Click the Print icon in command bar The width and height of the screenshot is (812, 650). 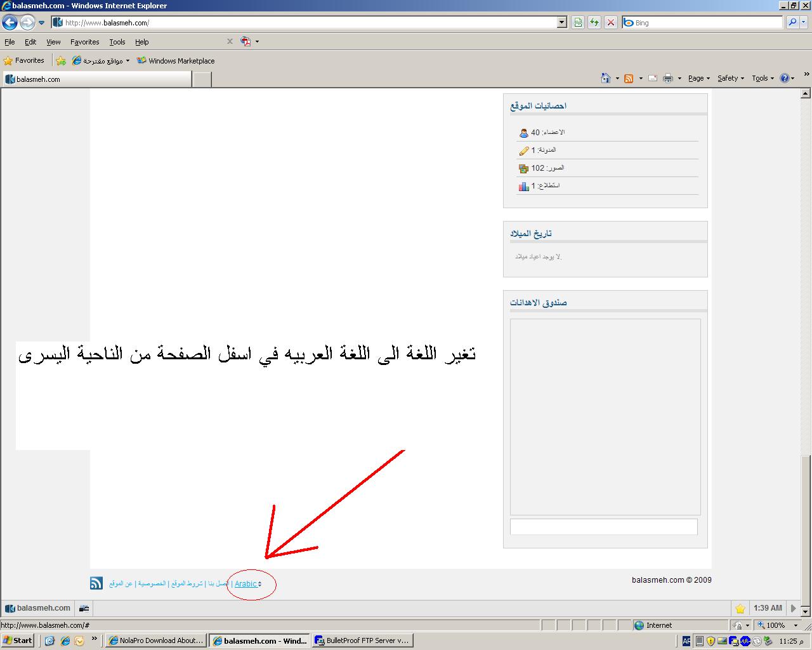pos(668,78)
